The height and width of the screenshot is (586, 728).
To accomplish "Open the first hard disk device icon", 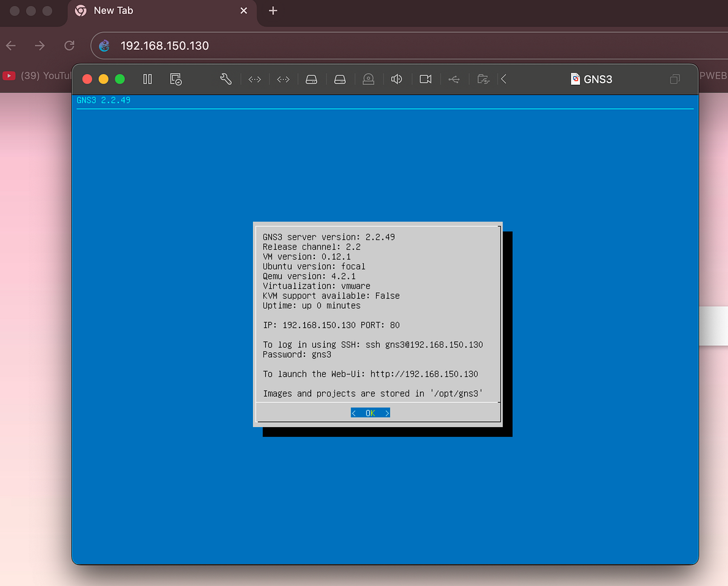I will pyautogui.click(x=311, y=79).
